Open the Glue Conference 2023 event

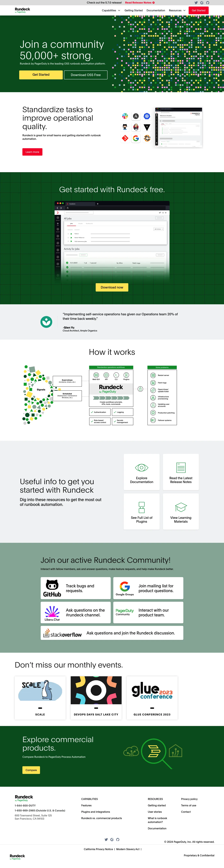[x=152, y=698]
